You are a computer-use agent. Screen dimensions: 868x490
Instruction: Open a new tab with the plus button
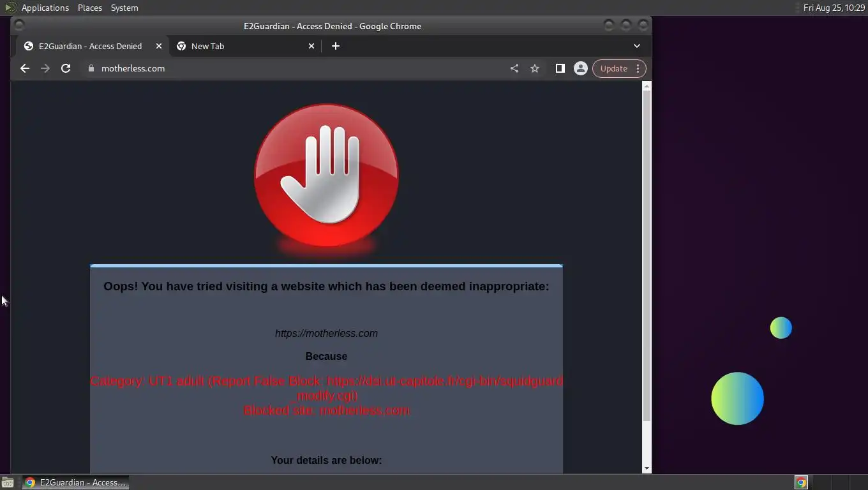click(336, 46)
